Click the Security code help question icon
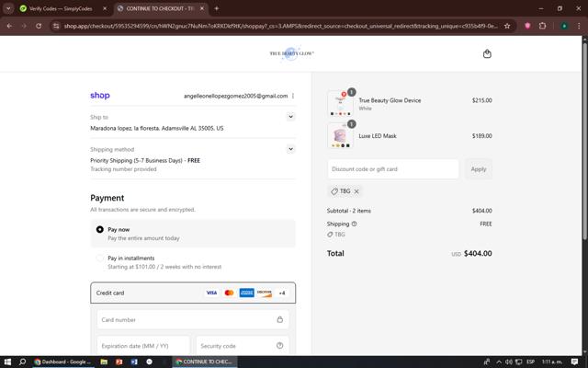The height and width of the screenshot is (368, 588). (x=279, y=346)
